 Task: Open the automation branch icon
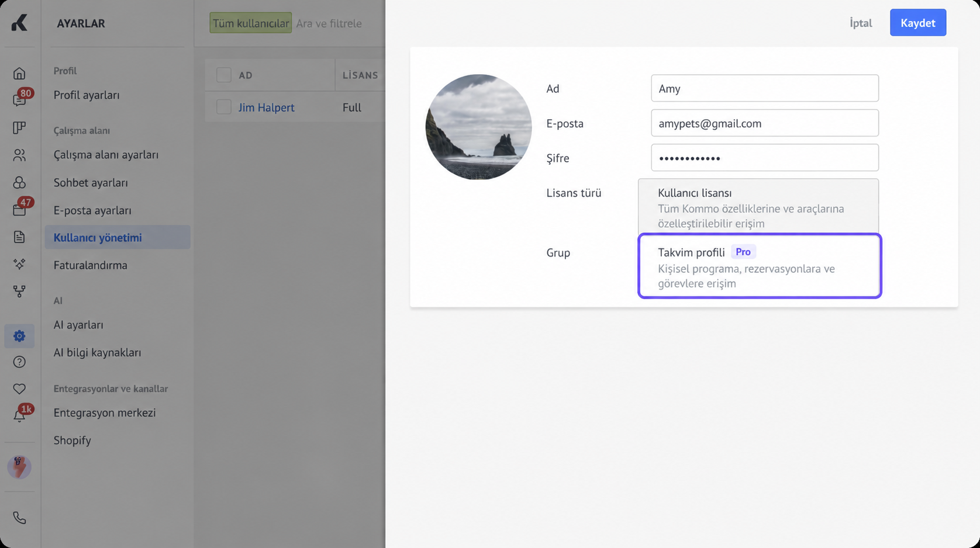(19, 291)
